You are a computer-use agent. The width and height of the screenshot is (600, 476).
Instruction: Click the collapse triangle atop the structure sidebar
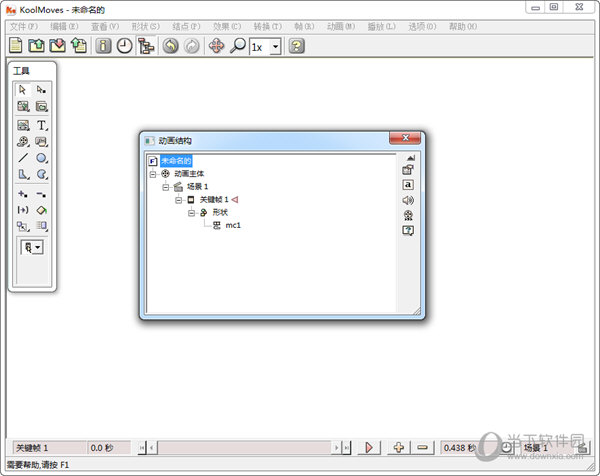[x=411, y=157]
